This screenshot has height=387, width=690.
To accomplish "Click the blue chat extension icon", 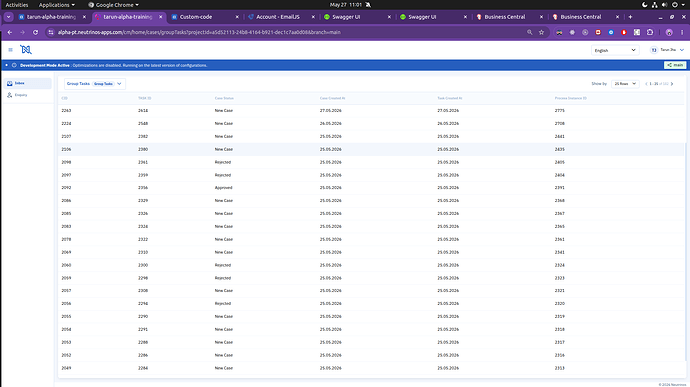I will (x=611, y=32).
